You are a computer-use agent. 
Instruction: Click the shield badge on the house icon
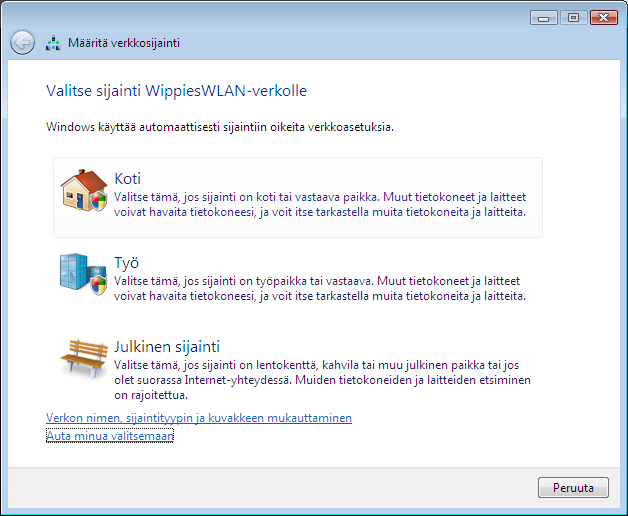click(98, 202)
